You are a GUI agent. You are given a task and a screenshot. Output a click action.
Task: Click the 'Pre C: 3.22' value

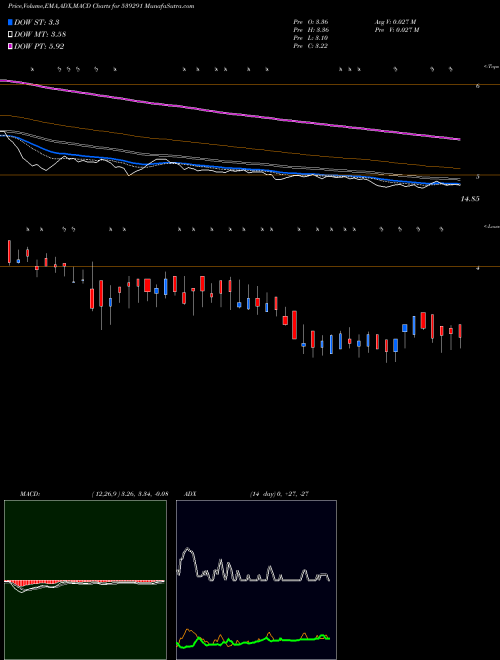pos(311,46)
